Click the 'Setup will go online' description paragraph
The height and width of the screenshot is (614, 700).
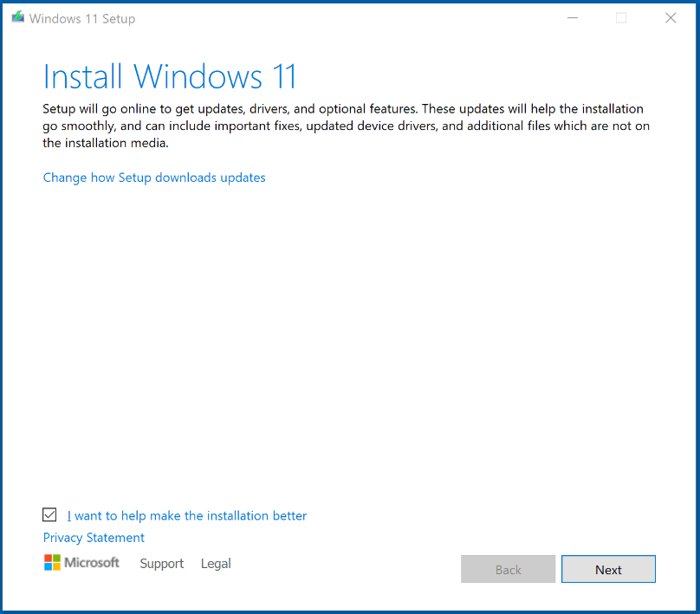(x=346, y=126)
